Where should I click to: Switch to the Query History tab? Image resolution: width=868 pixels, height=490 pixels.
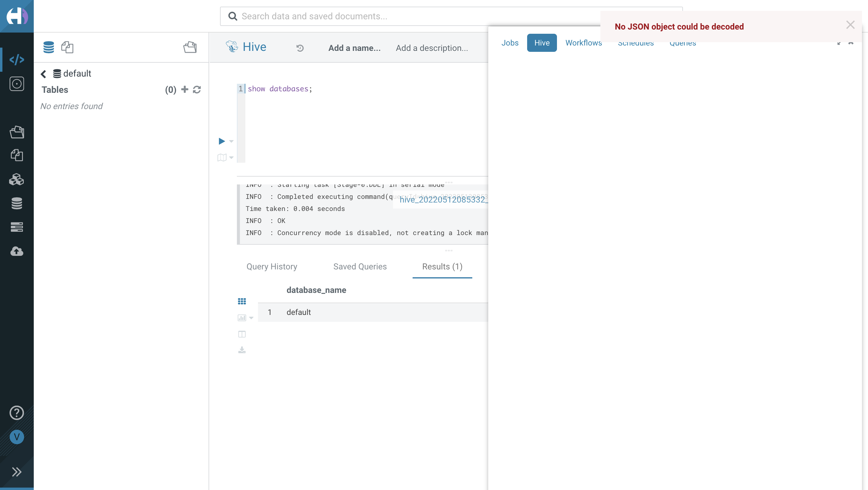tap(272, 267)
